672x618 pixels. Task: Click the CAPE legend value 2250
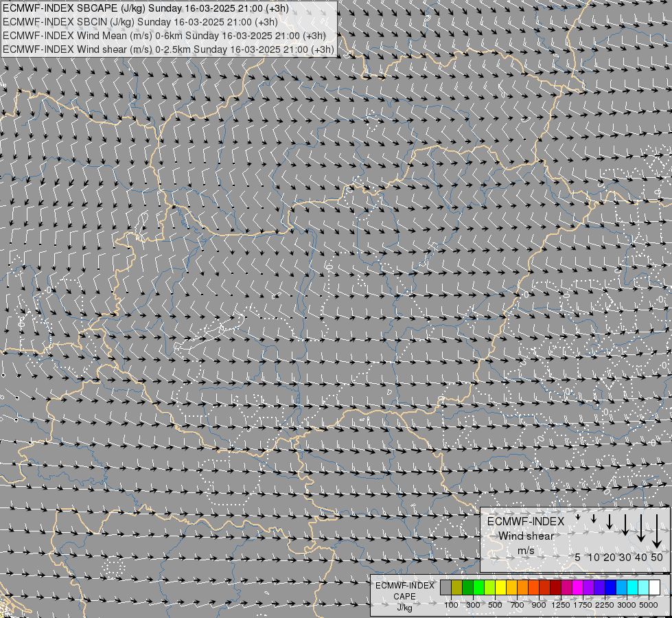tap(605, 605)
